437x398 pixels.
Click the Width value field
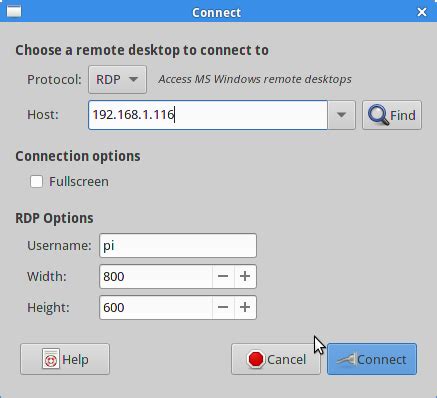tap(156, 276)
